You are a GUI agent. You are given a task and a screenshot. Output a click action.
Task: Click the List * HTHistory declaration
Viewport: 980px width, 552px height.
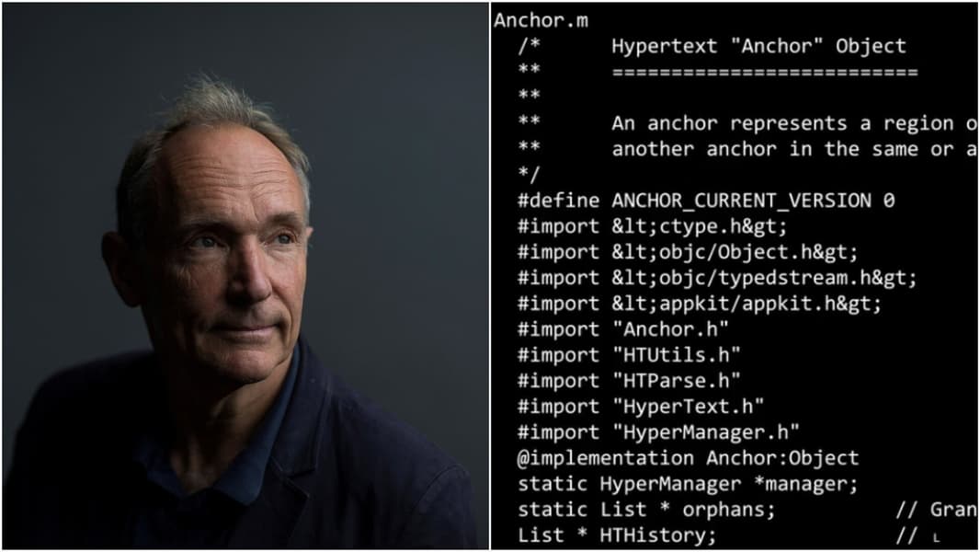[617, 535]
